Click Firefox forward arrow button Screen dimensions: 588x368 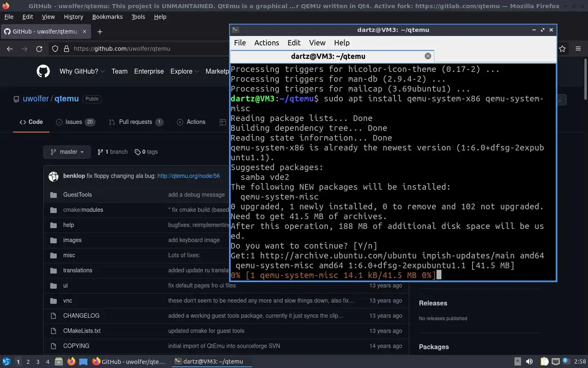pos(24,49)
